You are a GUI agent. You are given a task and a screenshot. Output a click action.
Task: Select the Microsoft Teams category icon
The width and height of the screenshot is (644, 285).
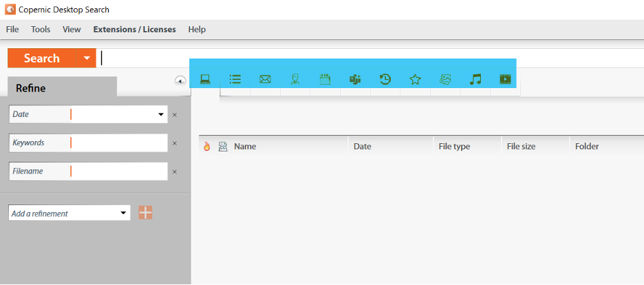pos(355,79)
